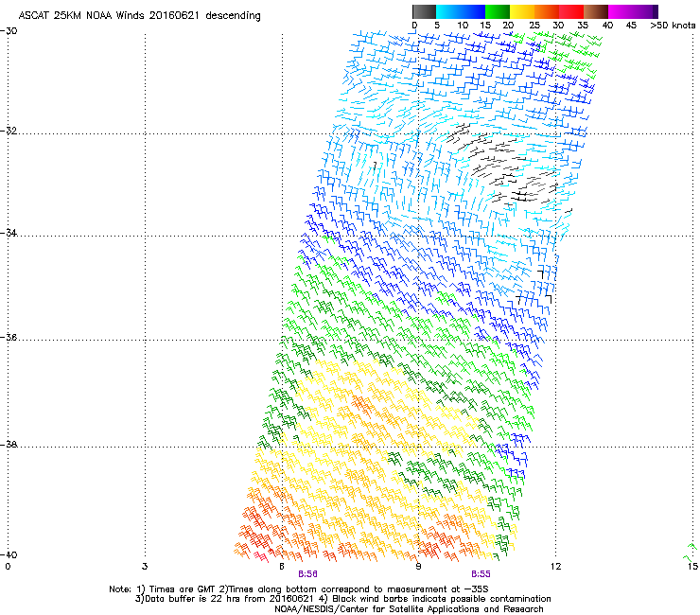Click the -32 latitude axis label
Screen dimensions: 700x615
[x=9, y=131]
